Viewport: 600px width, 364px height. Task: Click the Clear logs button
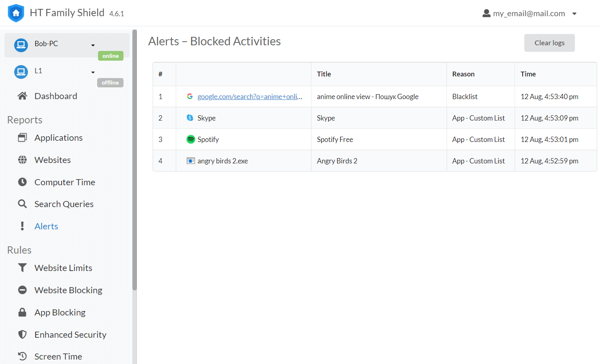coord(549,43)
